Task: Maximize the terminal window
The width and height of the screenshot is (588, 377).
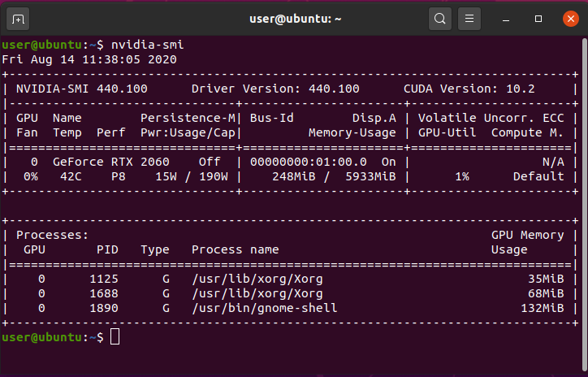Action: coord(538,18)
